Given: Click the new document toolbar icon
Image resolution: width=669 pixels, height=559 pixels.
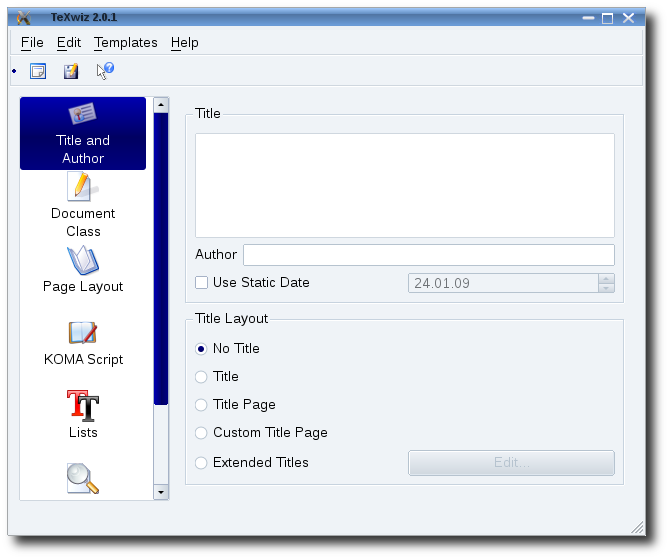Looking at the screenshot, I should (x=38, y=71).
